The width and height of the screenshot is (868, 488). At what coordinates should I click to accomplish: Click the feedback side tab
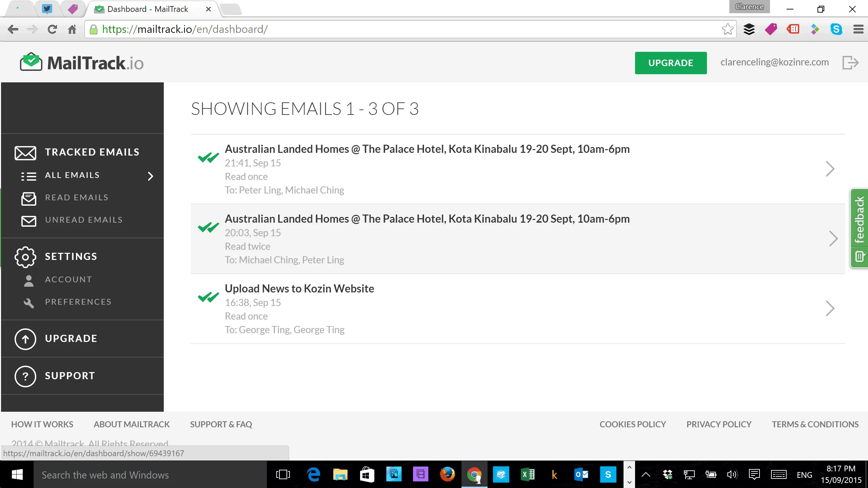coord(859,228)
